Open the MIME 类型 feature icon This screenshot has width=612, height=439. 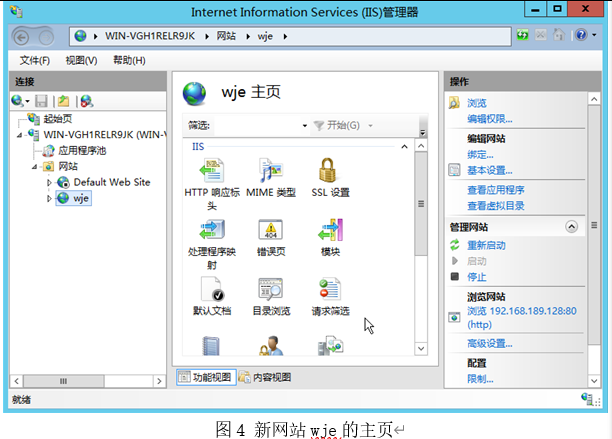click(271, 171)
